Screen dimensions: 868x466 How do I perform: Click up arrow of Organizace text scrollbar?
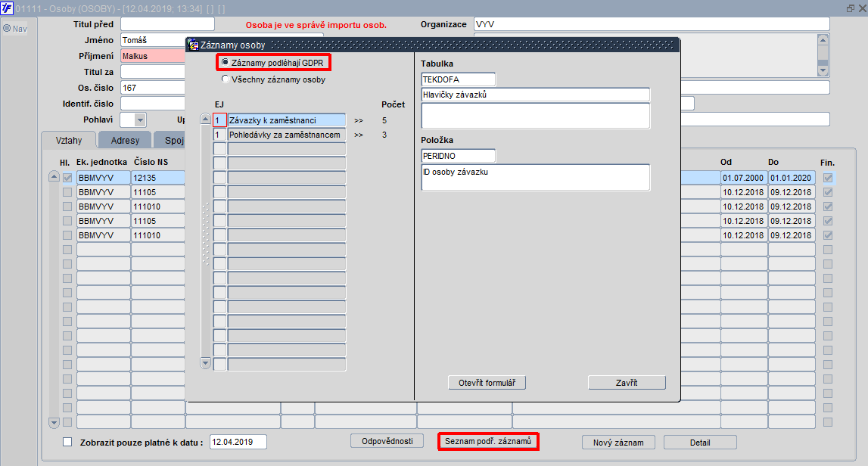click(x=823, y=39)
